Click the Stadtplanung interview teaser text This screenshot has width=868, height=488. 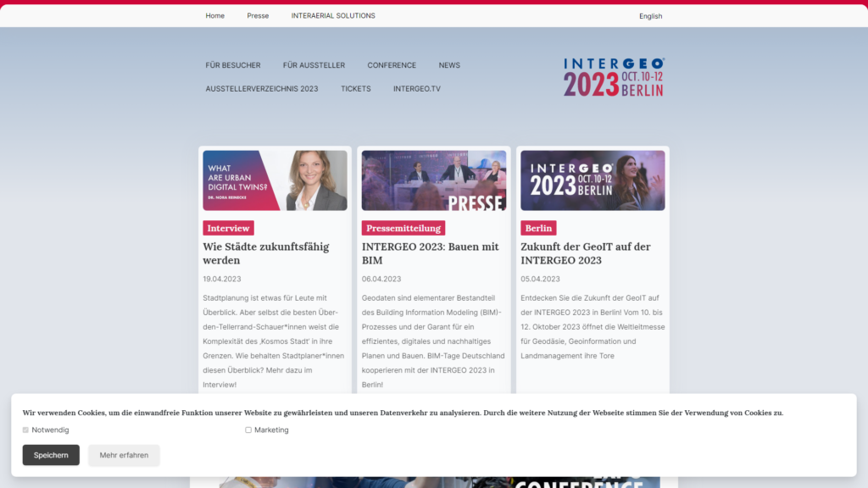click(x=274, y=341)
